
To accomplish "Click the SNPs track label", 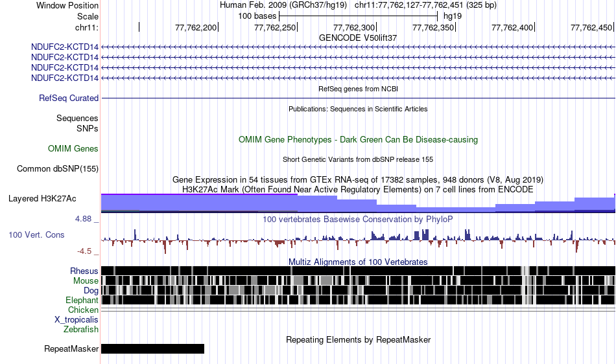I will click(x=88, y=129).
